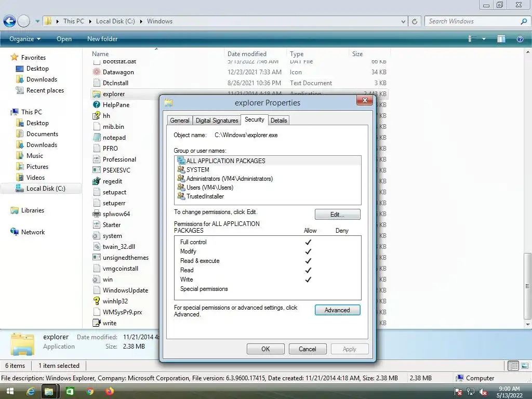The width and height of the screenshot is (532, 399).
Task: Open Internet Explorer from taskbar
Action: (31, 392)
